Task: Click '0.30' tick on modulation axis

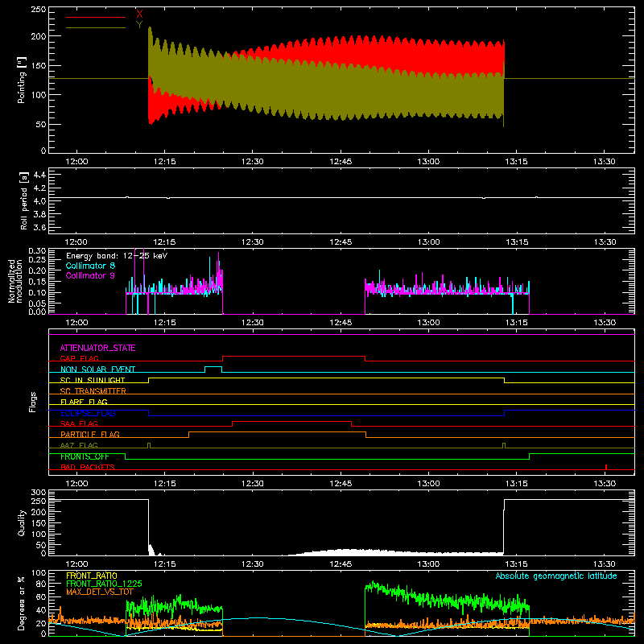Action: 37,251
